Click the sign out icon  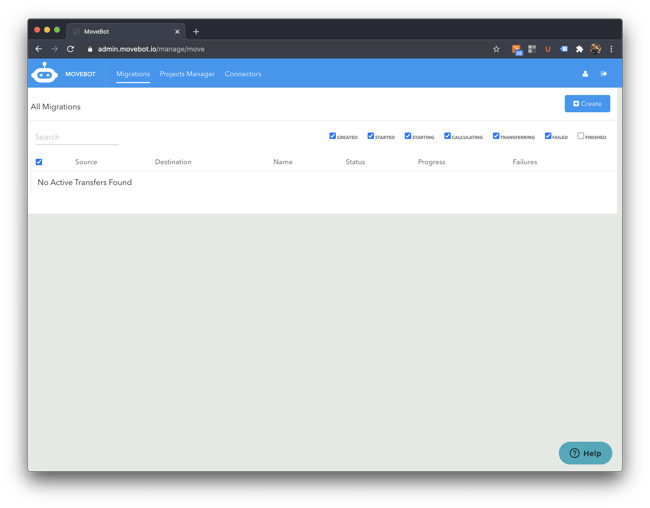point(604,74)
